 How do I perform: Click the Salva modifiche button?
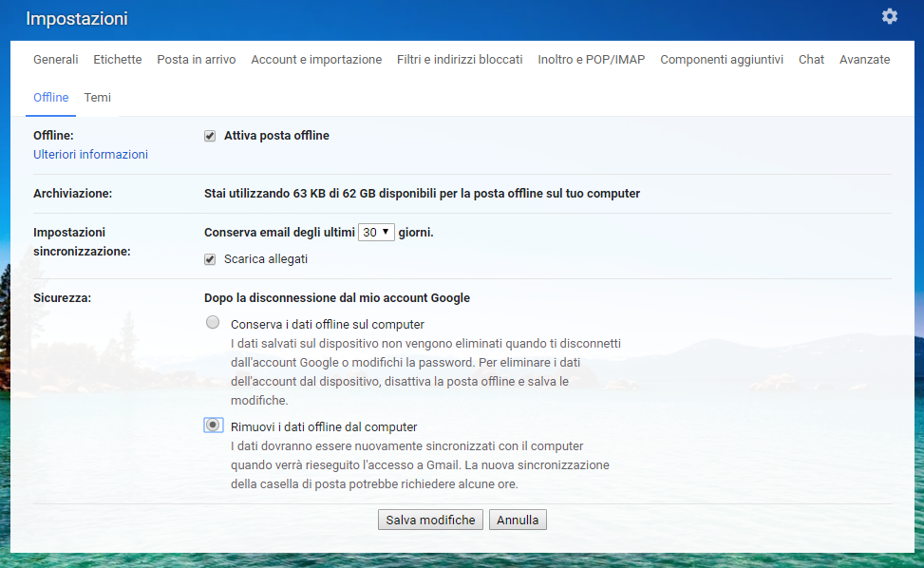(x=430, y=520)
